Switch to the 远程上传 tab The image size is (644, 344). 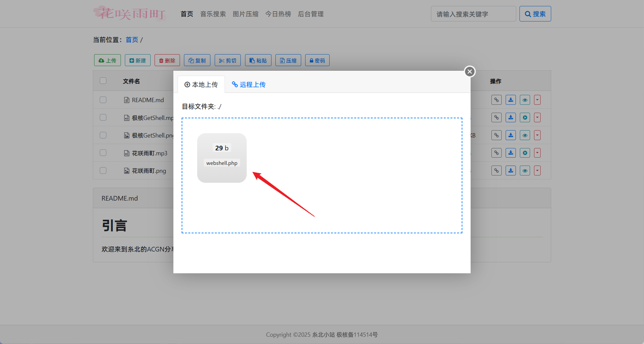249,85
